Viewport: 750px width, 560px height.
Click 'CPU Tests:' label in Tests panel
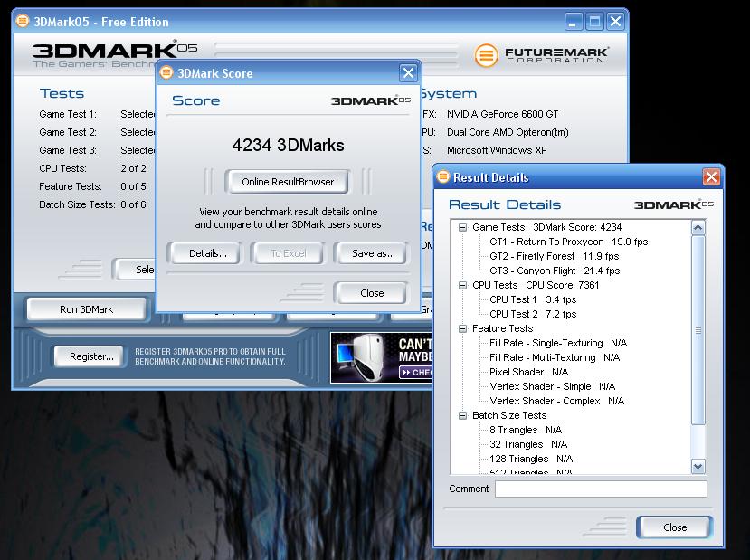tap(62, 168)
